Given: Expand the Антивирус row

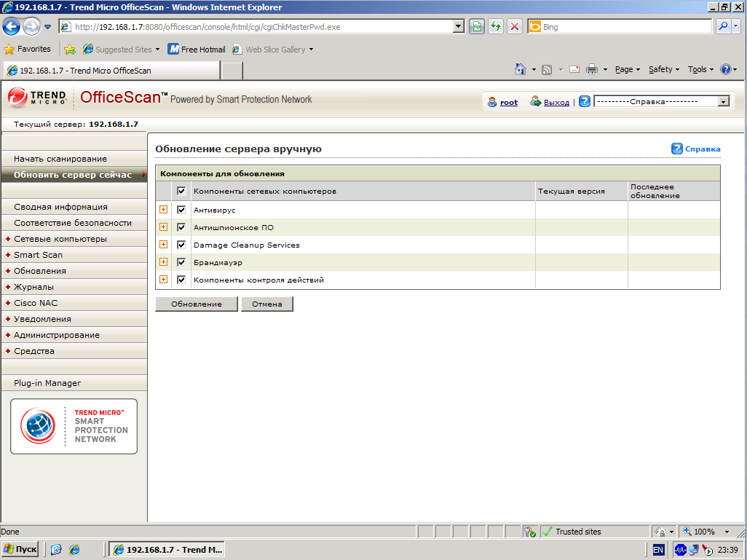Looking at the screenshot, I should (x=163, y=210).
